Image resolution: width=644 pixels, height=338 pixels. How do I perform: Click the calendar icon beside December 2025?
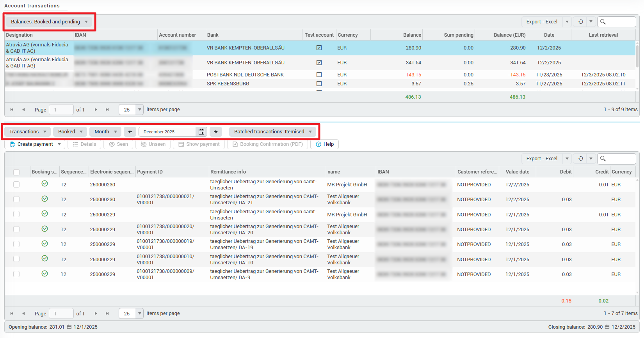(x=201, y=132)
